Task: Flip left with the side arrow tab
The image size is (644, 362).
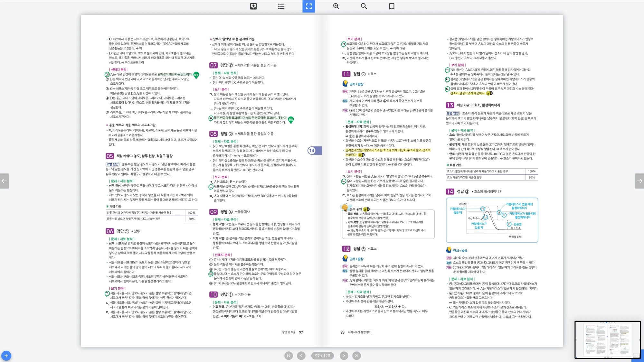Action: (x=4, y=181)
